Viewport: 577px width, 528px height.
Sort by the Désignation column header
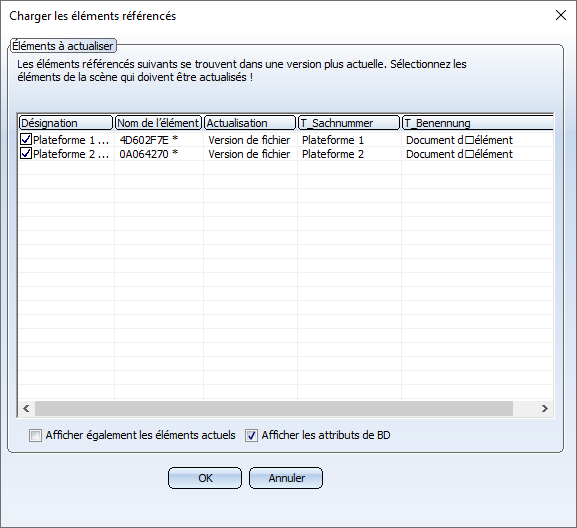click(x=66, y=123)
